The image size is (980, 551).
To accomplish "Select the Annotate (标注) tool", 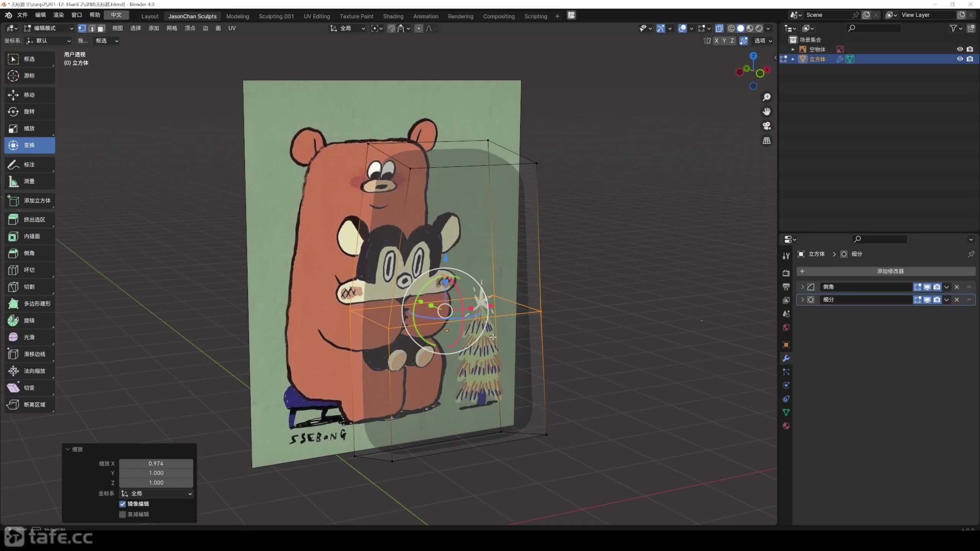I will 30,165.
